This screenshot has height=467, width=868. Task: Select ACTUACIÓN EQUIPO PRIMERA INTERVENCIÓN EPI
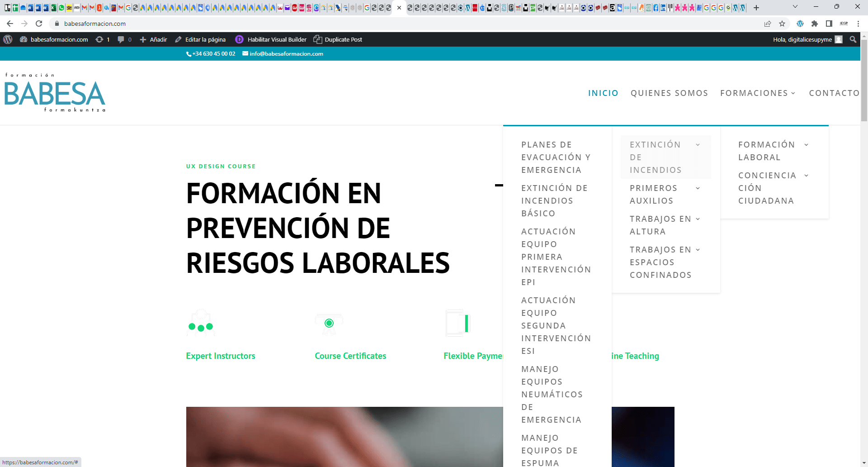click(556, 257)
